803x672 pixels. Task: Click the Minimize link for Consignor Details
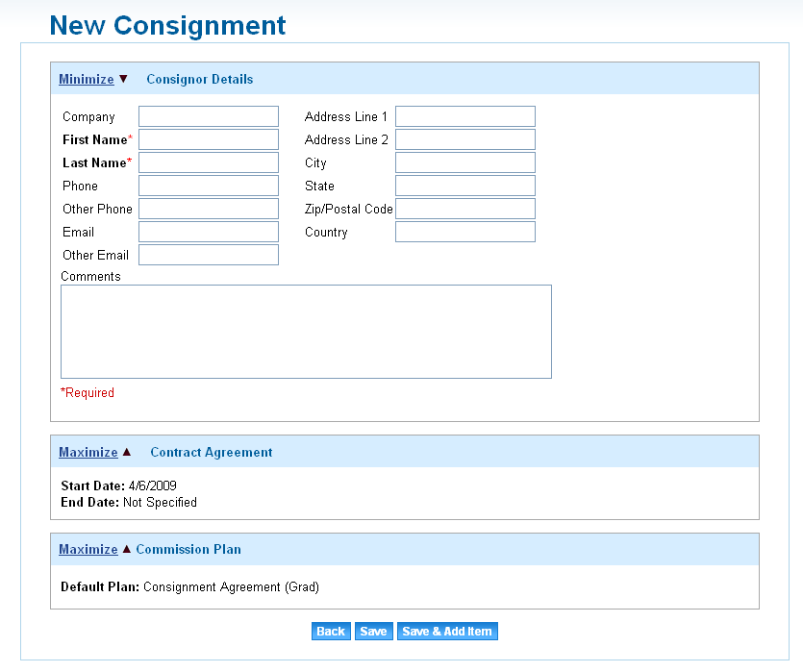click(86, 80)
